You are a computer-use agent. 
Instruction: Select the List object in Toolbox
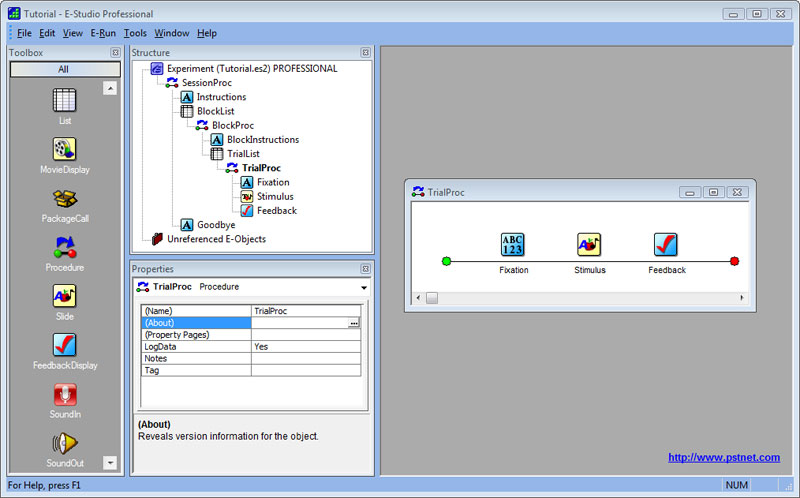[x=65, y=101]
